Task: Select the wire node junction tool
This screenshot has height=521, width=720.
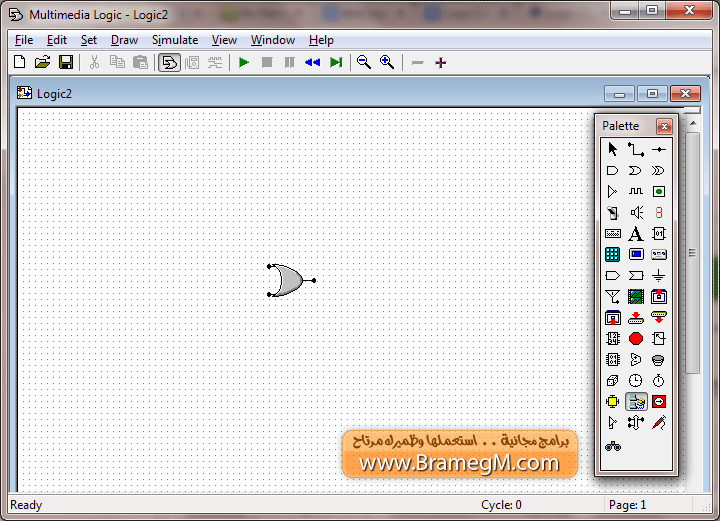Action: [x=659, y=150]
